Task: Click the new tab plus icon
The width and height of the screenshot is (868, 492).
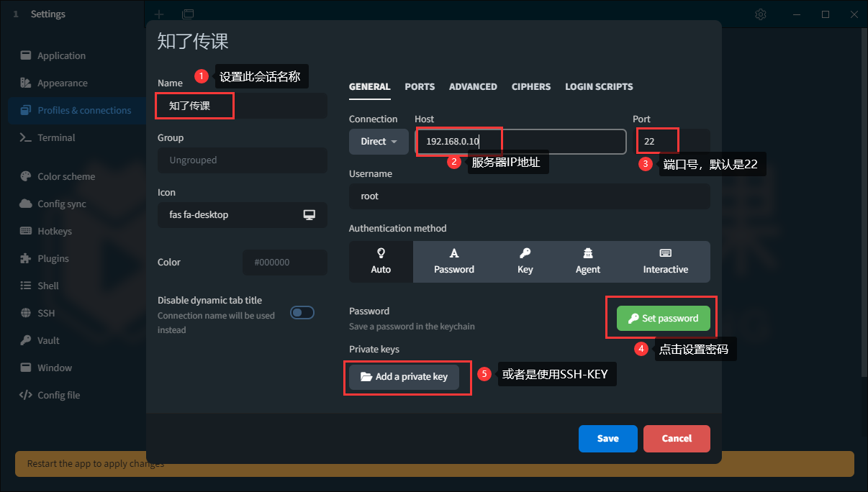Action: (159, 14)
